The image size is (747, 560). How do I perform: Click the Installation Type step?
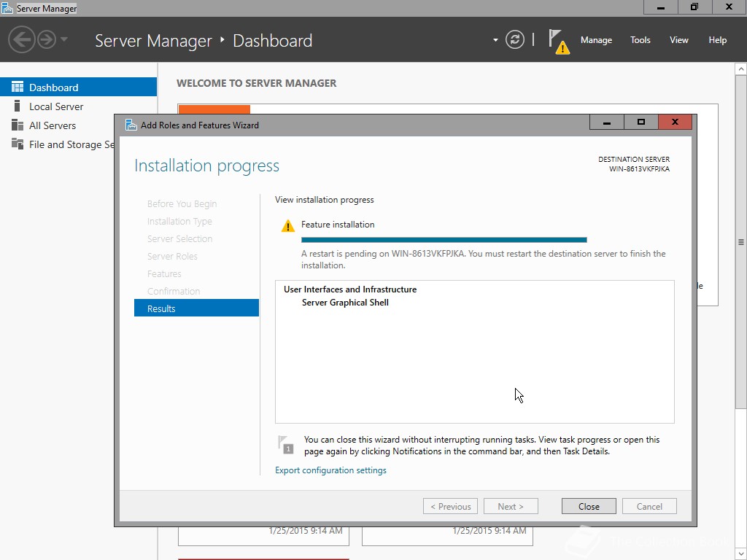tap(179, 222)
